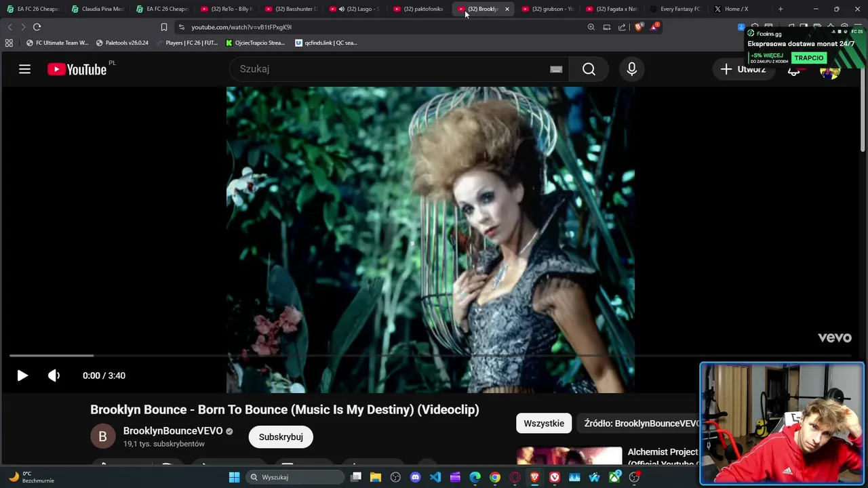Switch to the Claudia Pina tab
The width and height of the screenshot is (868, 488).
(x=98, y=9)
